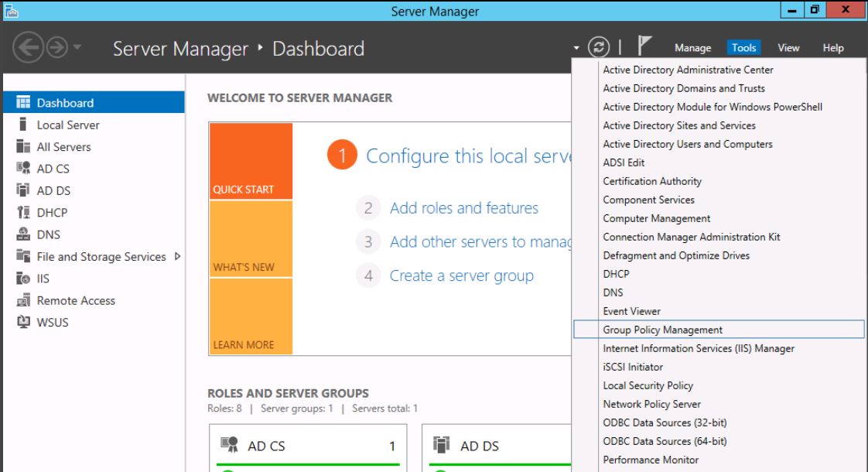Expand File and Storage Services arrow
The image size is (868, 472).
click(178, 256)
